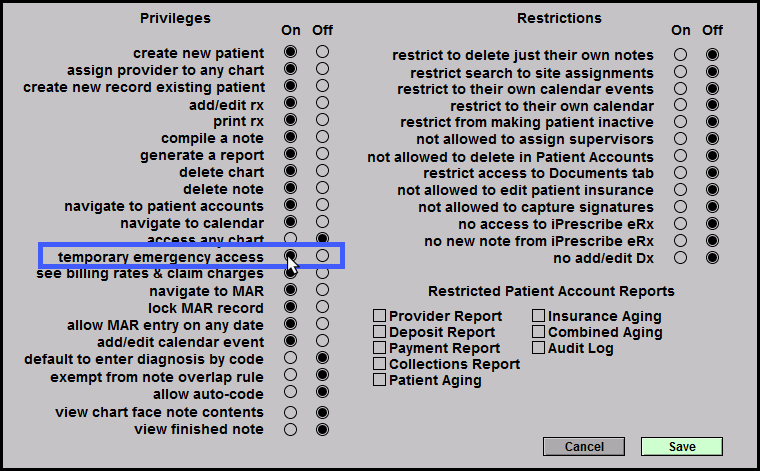Check the Provider Report checkbox
The height and width of the screenshot is (471, 760).
(380, 316)
